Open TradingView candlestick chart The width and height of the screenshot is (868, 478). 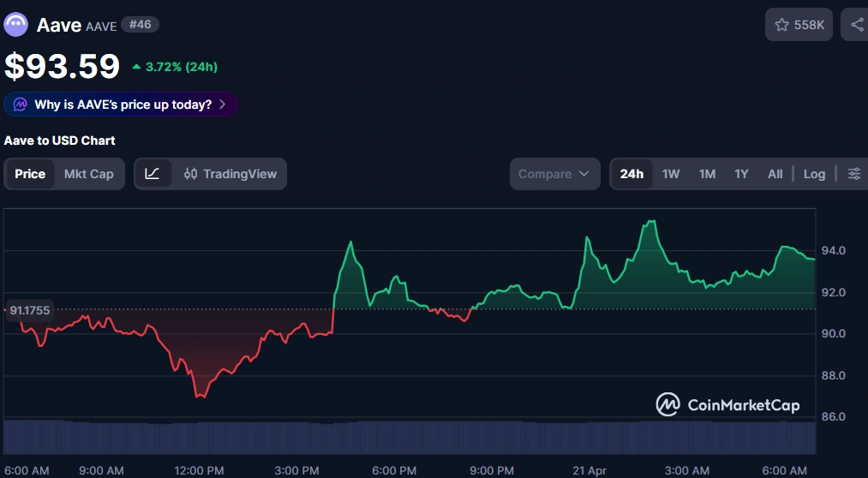(x=230, y=174)
